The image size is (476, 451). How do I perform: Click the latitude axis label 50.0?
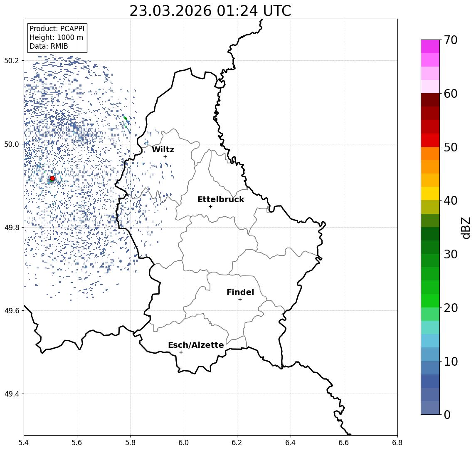[x=11, y=144]
